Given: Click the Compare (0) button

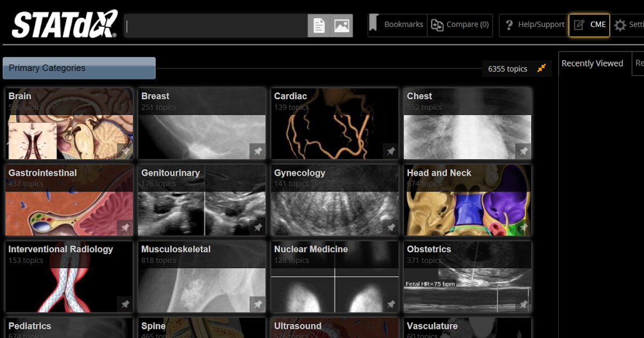Looking at the screenshot, I should point(460,24).
